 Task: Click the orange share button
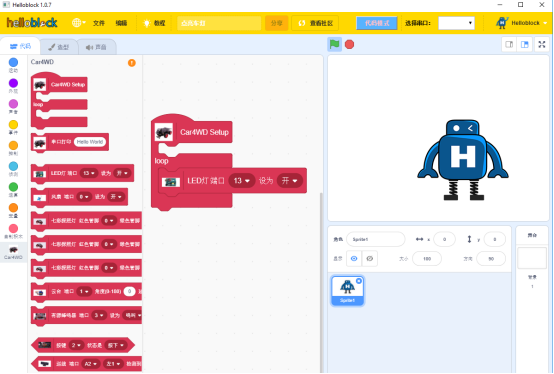pos(276,23)
